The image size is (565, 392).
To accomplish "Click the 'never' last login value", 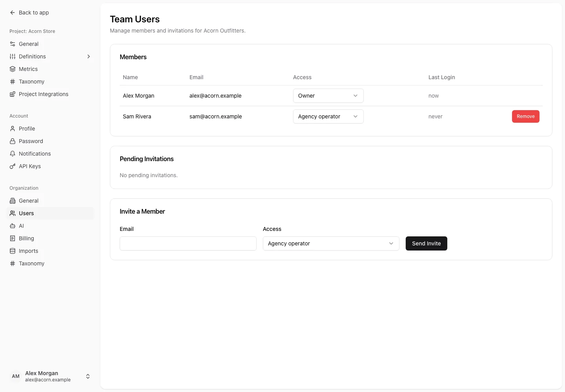I will 436,116.
